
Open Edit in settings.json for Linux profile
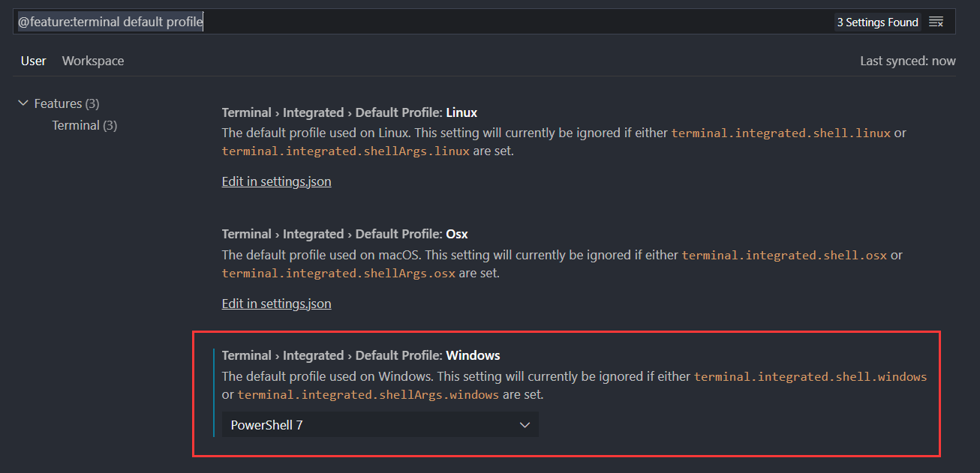click(276, 181)
